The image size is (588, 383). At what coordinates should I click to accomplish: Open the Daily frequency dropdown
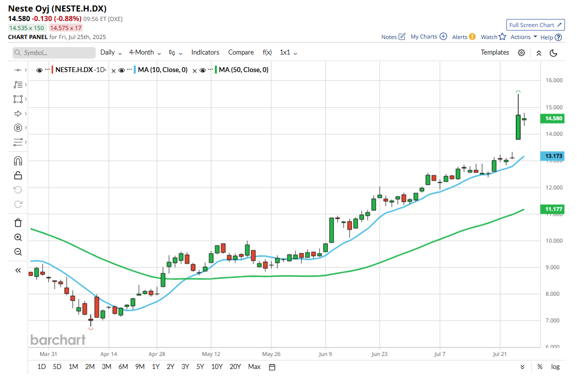[111, 53]
